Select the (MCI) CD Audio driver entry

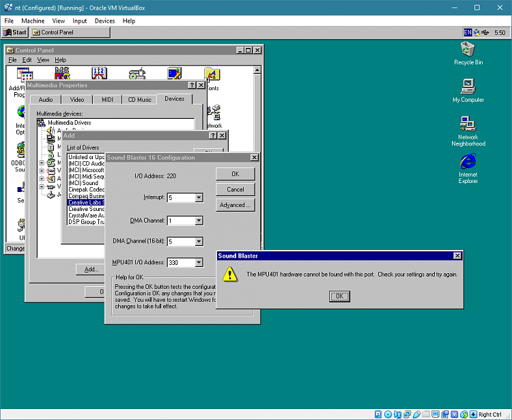(86, 164)
